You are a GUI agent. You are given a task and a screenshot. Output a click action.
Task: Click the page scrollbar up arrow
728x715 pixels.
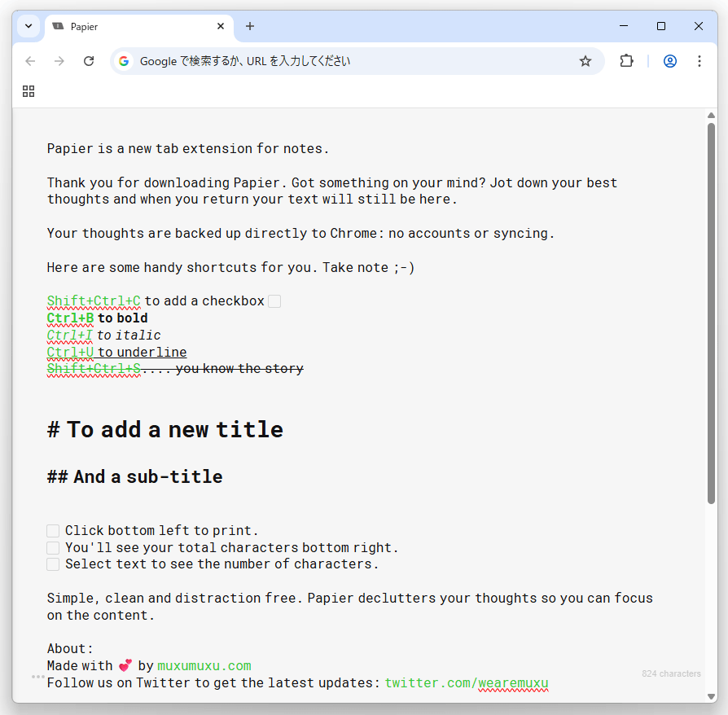(711, 115)
